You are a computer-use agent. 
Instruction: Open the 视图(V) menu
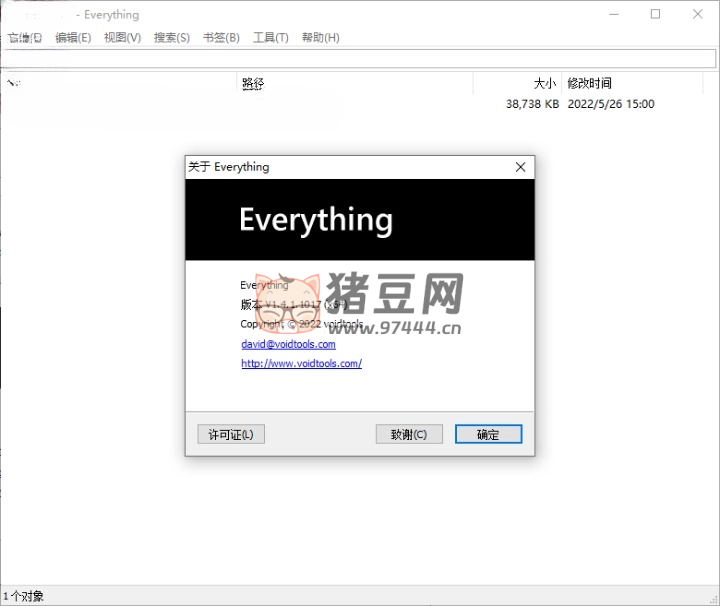click(x=122, y=37)
